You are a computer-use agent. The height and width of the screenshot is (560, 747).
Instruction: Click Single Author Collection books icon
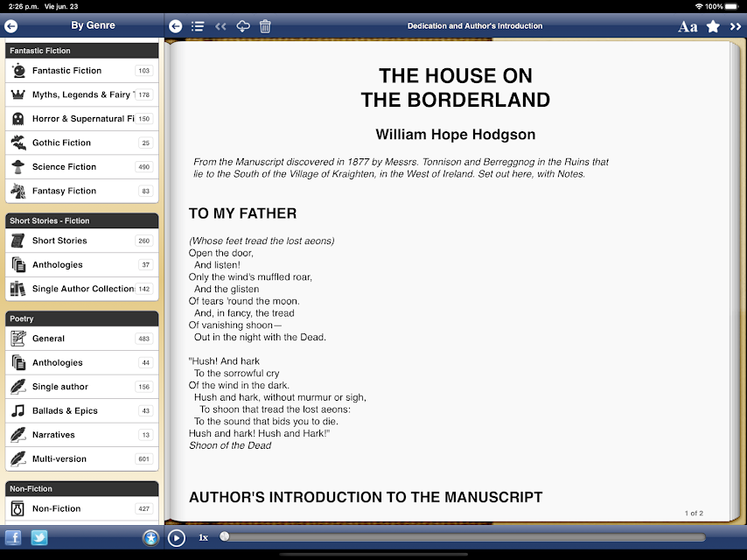18,289
